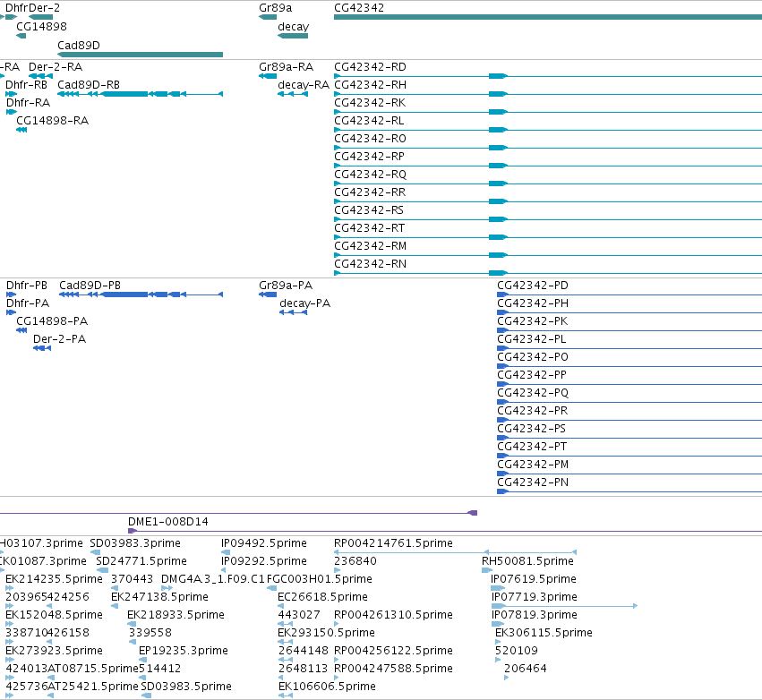Screen dimensions: 762x700
Task: Open protein Dhfr-PB label
Action: point(27,286)
